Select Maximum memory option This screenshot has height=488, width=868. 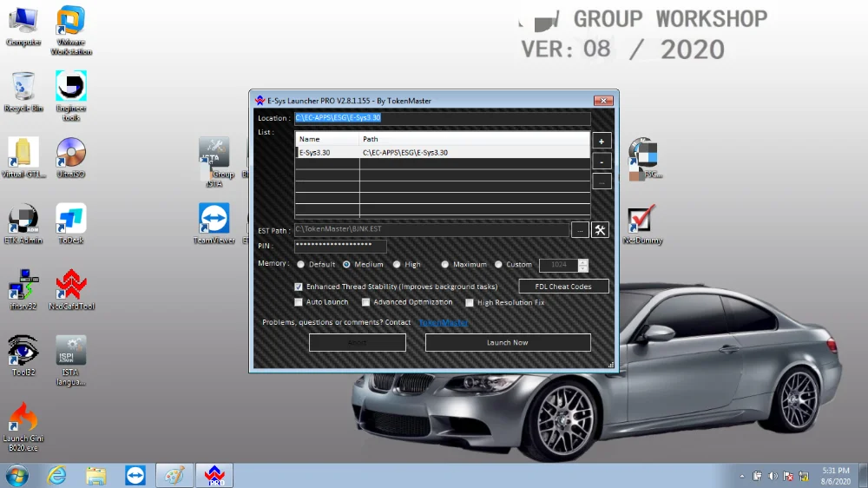coord(444,265)
